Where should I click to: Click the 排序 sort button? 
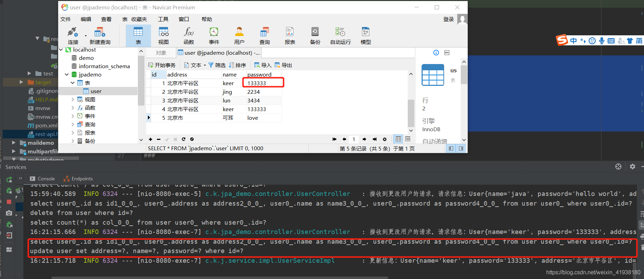[x=237, y=65]
